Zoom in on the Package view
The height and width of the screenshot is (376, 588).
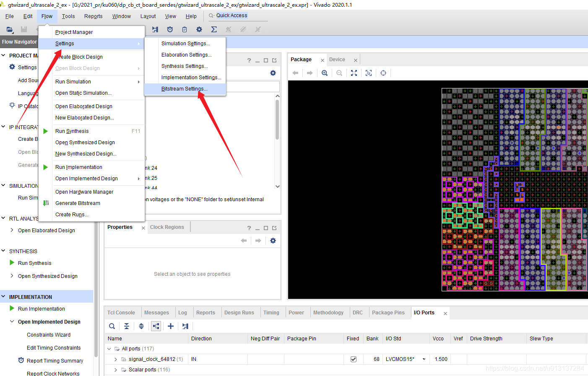pos(325,73)
